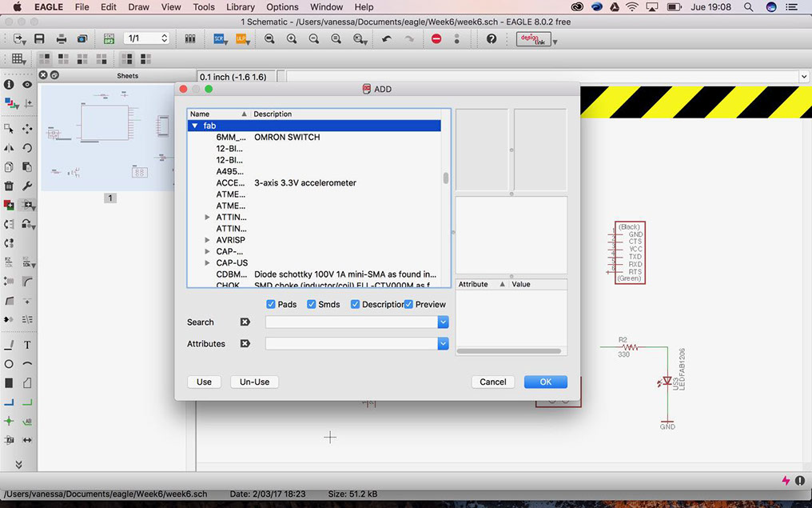This screenshot has width=812, height=508.
Task: Click the zoom out magnifier icon
Action: pos(314,39)
